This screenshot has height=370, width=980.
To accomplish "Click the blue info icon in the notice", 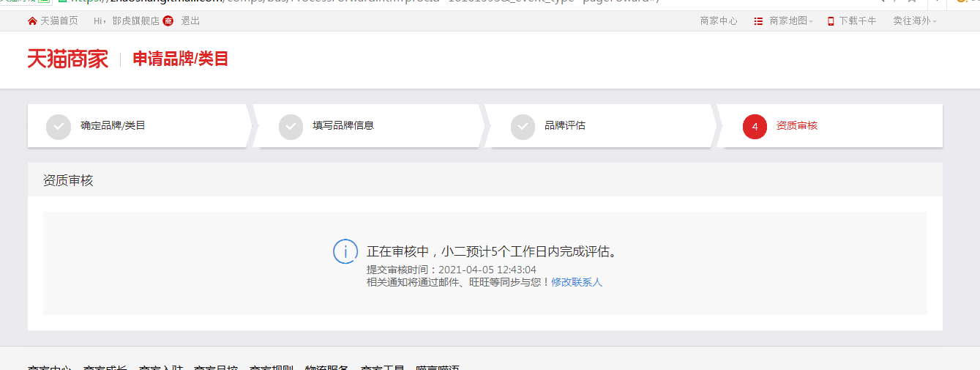I will tap(345, 251).
